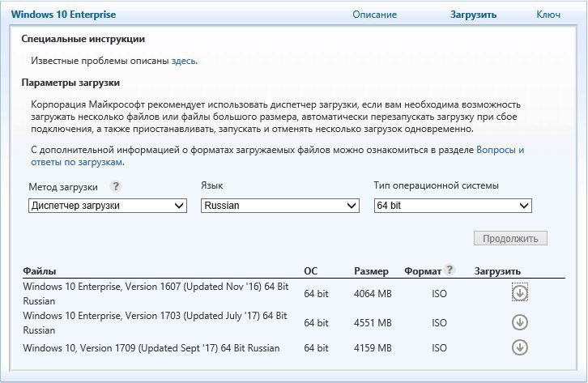Viewport: 588px width, 383px height.
Task: Click the 4159 MB size value
Action: (x=373, y=347)
